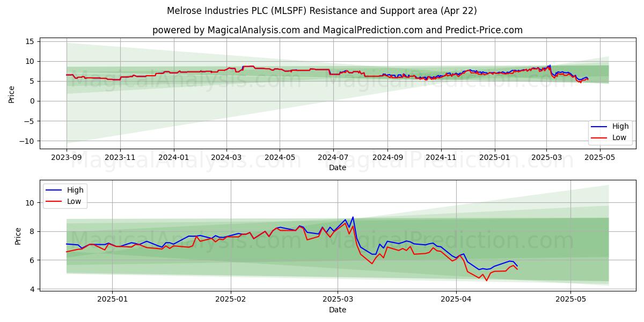The height and width of the screenshot is (322, 644).
Task: Click the bottom chart x-axis label '2025-02'
Action: (230, 301)
